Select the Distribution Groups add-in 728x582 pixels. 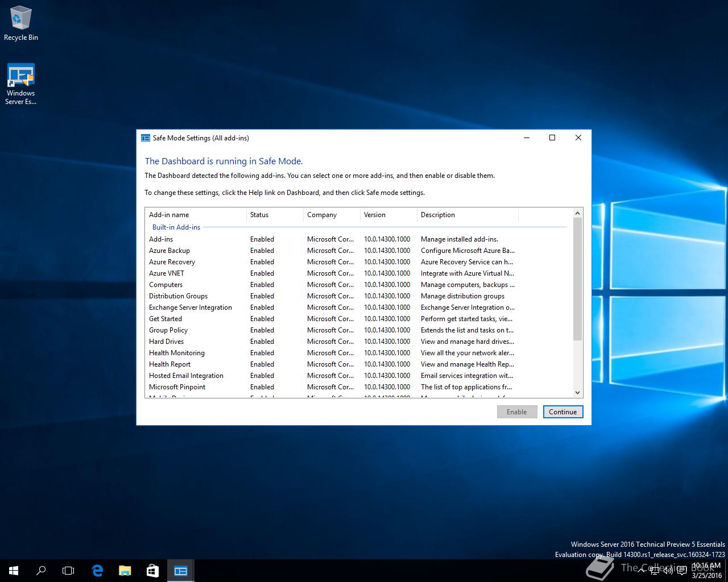[x=332, y=296]
